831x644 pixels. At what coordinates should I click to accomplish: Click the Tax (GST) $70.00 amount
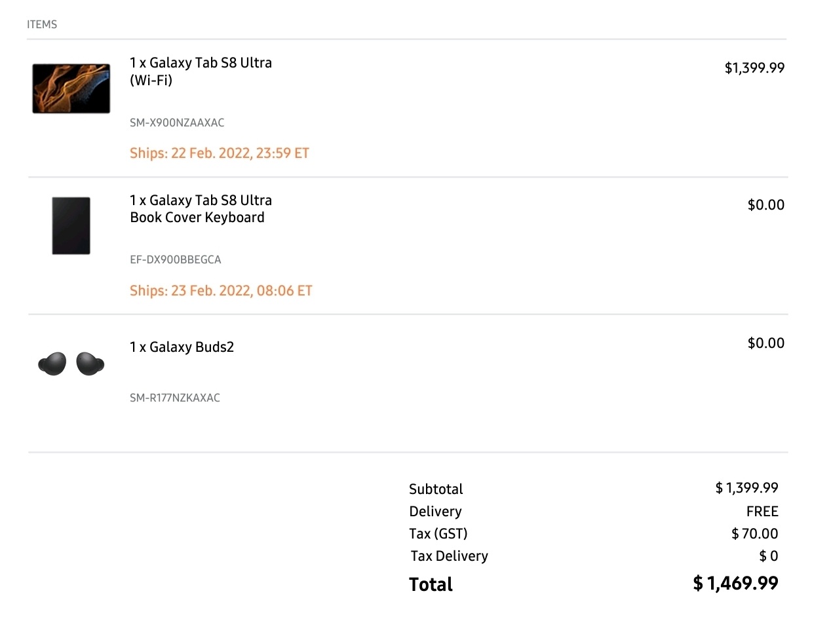(x=754, y=534)
